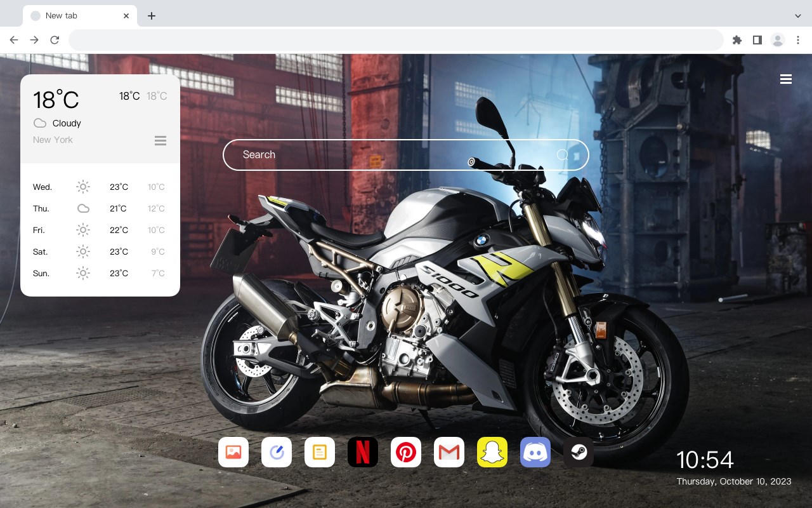Select the Sun. forecast row label
The width and height of the screenshot is (812, 508).
click(x=41, y=274)
